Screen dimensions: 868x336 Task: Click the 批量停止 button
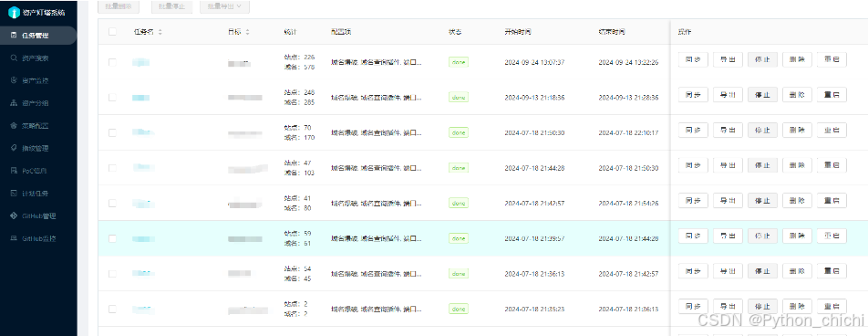coord(172,6)
